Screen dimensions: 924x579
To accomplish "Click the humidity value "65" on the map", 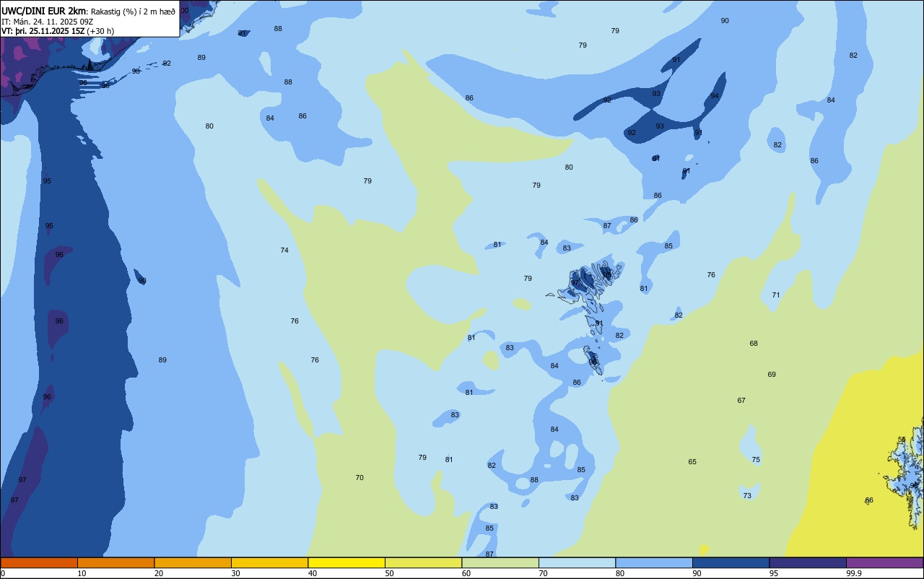I will tap(692, 462).
